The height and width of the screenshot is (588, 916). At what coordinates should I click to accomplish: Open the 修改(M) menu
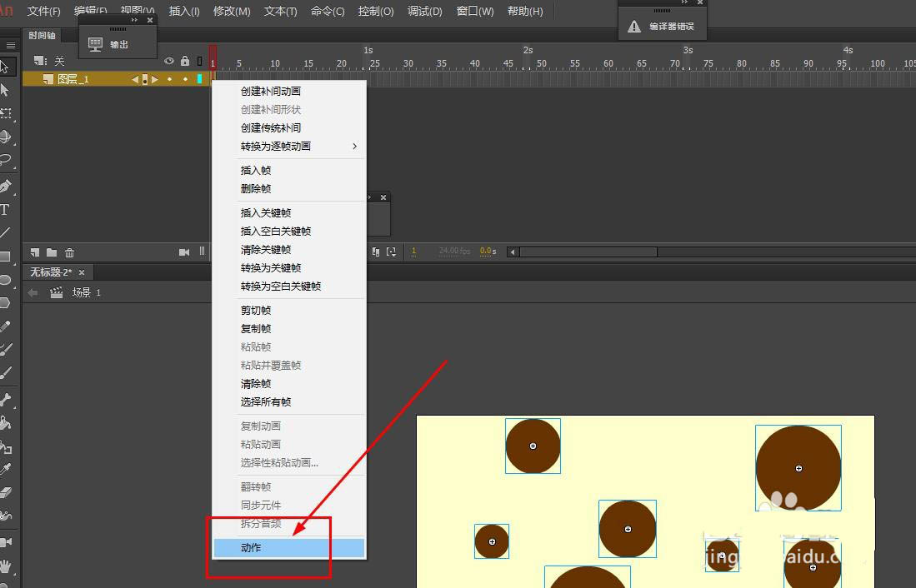point(232,11)
